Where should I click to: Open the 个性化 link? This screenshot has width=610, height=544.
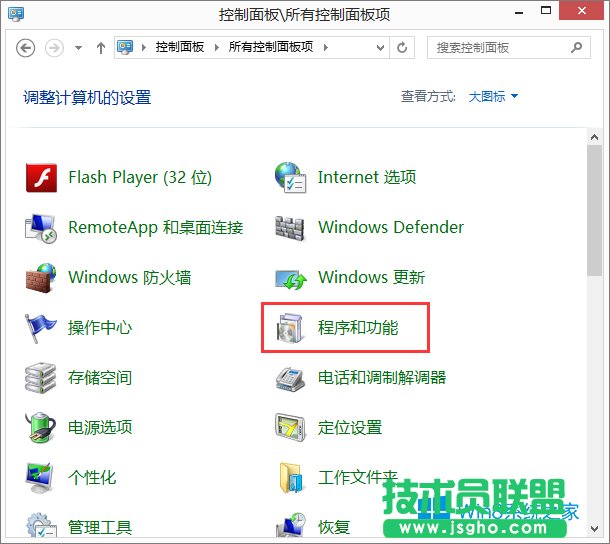coord(92,477)
